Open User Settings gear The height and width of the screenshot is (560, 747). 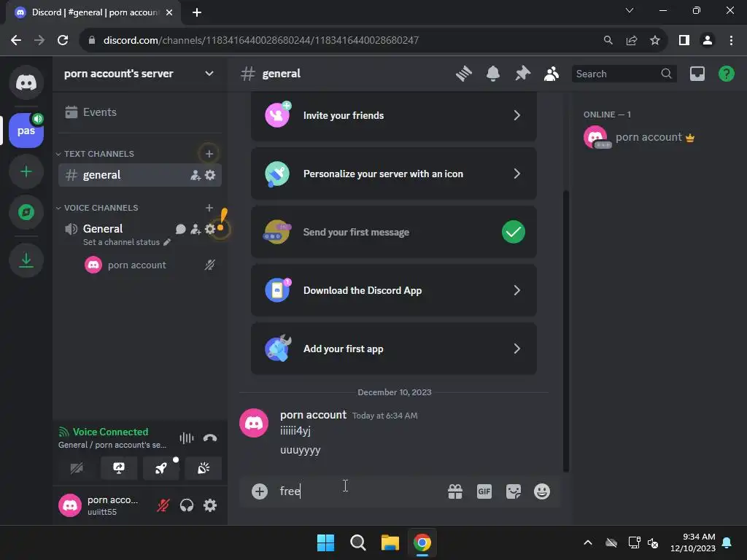tap(210, 505)
